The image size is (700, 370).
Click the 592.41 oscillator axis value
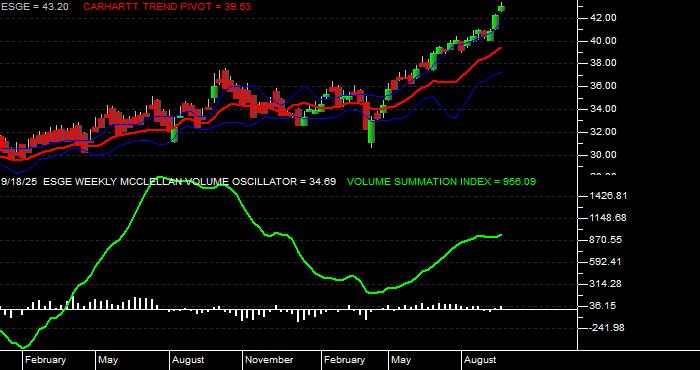coord(605,262)
